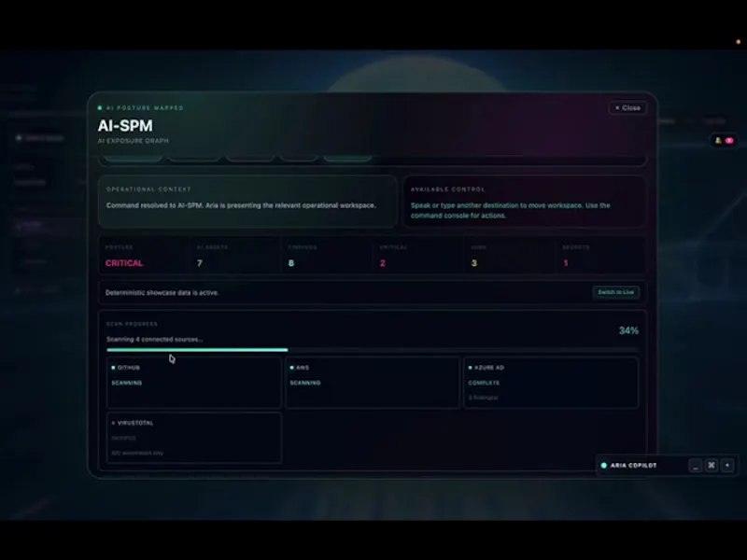This screenshot has height=560, width=747.
Task: Click the Secrets count 1
Action: tap(566, 263)
